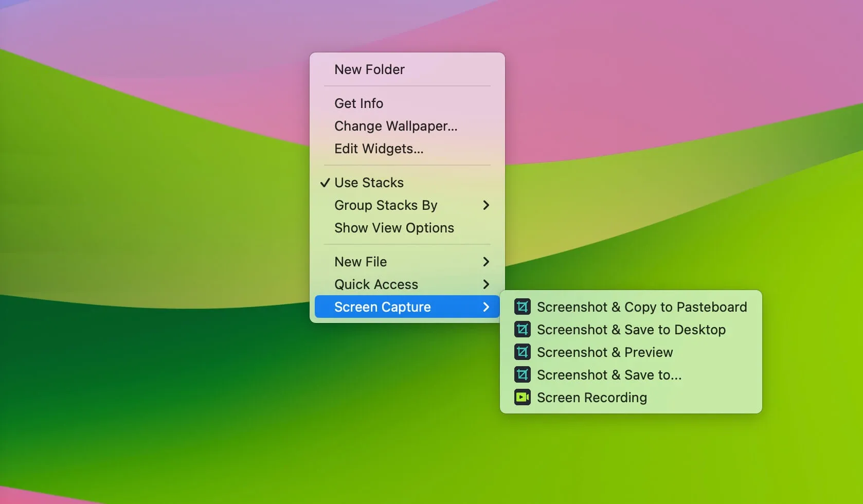Click the Screenshot & Preview icon

522,352
